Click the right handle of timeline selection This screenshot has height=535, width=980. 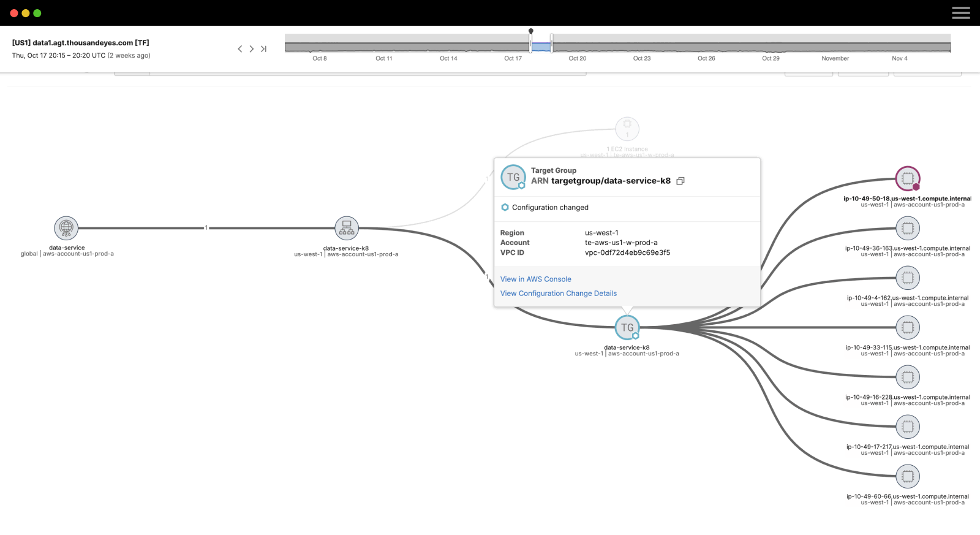coord(551,43)
